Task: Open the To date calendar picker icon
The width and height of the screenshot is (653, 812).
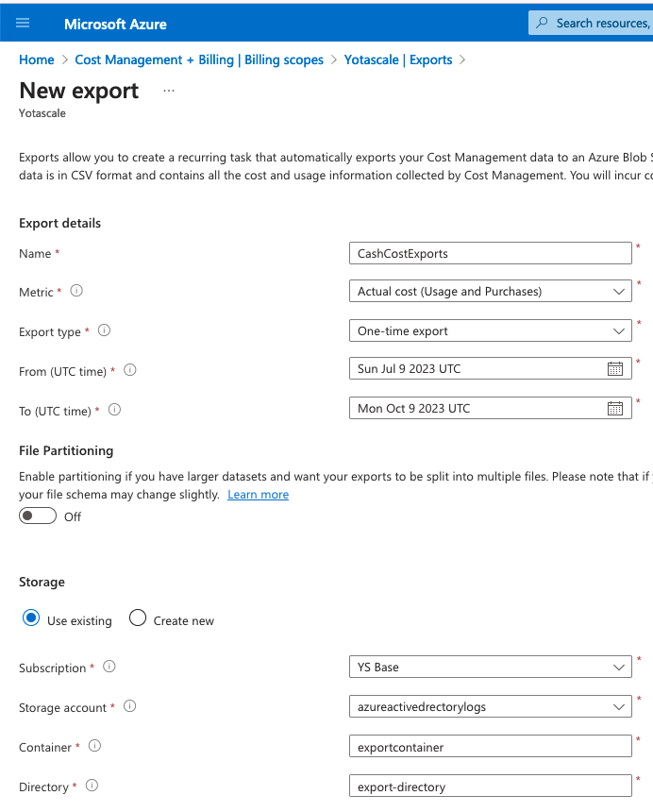Action: 614,409
